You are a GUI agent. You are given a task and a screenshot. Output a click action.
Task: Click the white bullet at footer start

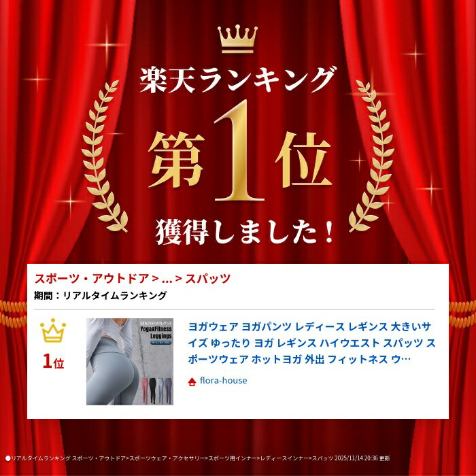8,458
